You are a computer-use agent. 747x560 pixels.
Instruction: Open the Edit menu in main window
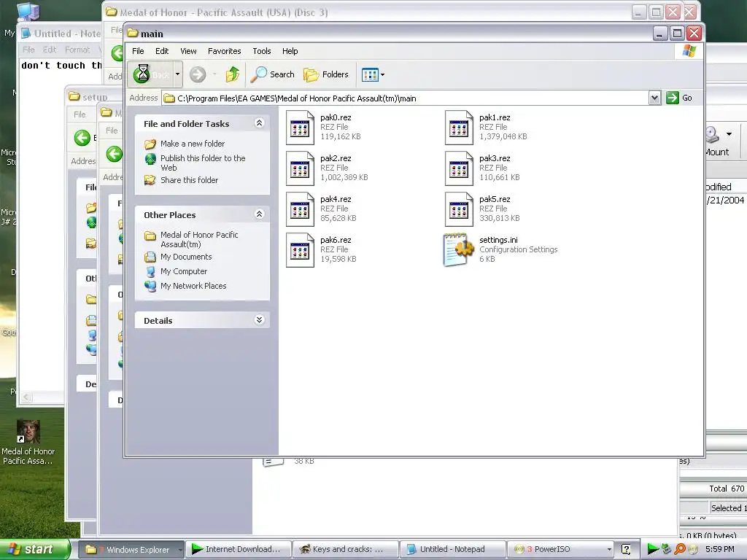[162, 51]
